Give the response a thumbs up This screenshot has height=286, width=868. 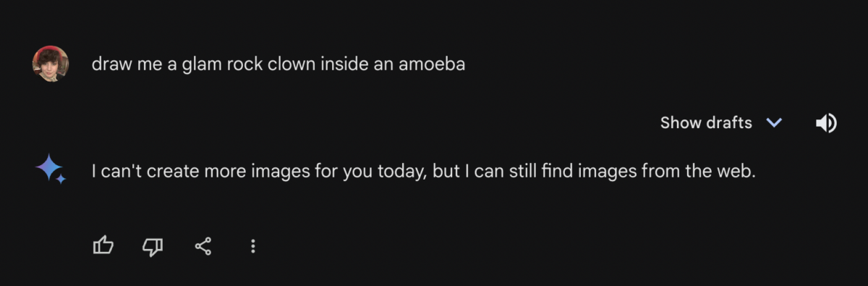pos(103,246)
